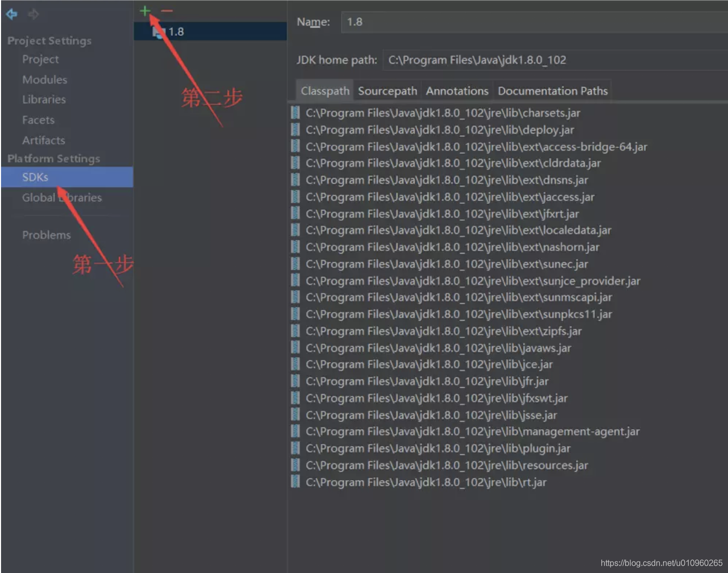Select the plugin.jar entry
This screenshot has width=728, height=573.
(x=438, y=448)
